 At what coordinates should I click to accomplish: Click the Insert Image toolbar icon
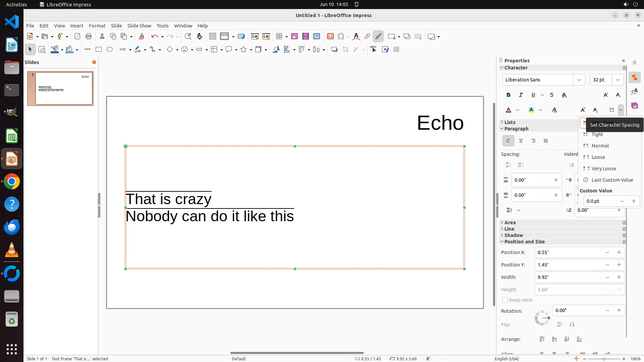tap(294, 37)
